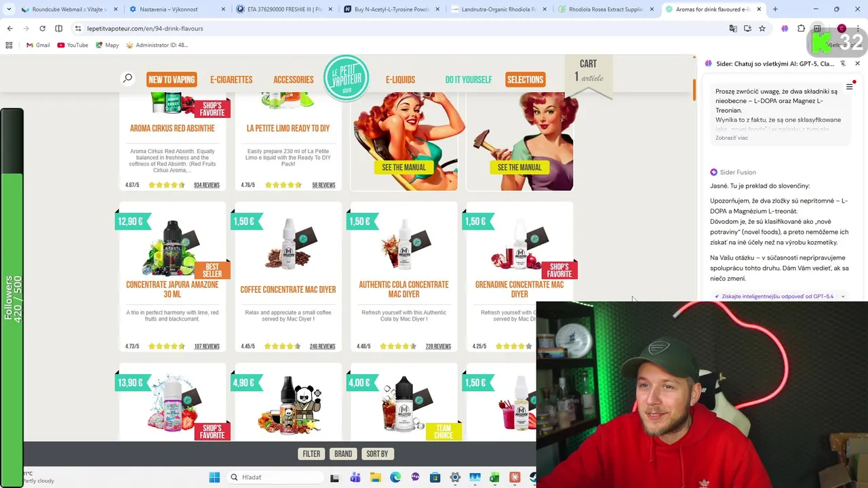View 107 reviews of Japura Amazone
The height and width of the screenshot is (488, 868).
coord(207,346)
